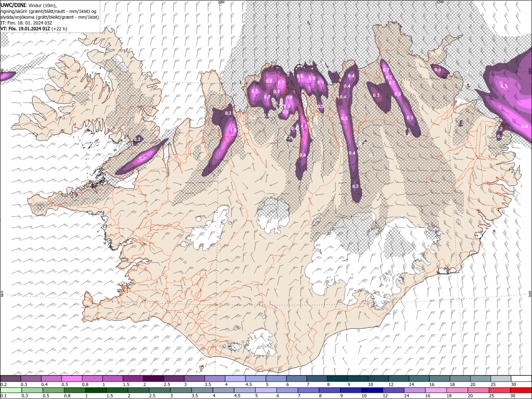
Task: Select the 'rigning/skúrir' legend description line
Action: click(49, 11)
